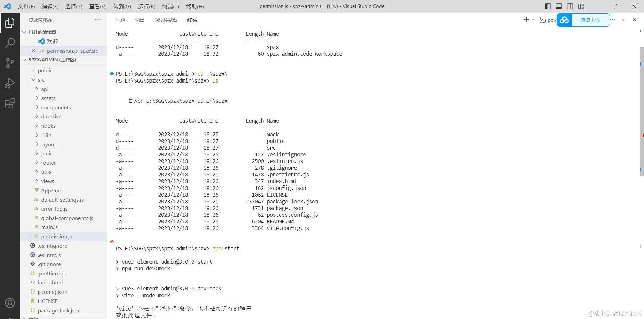Viewport: 644px width, 319px height.
Task: Select the 终端 panel tab
Action: [x=192, y=20]
